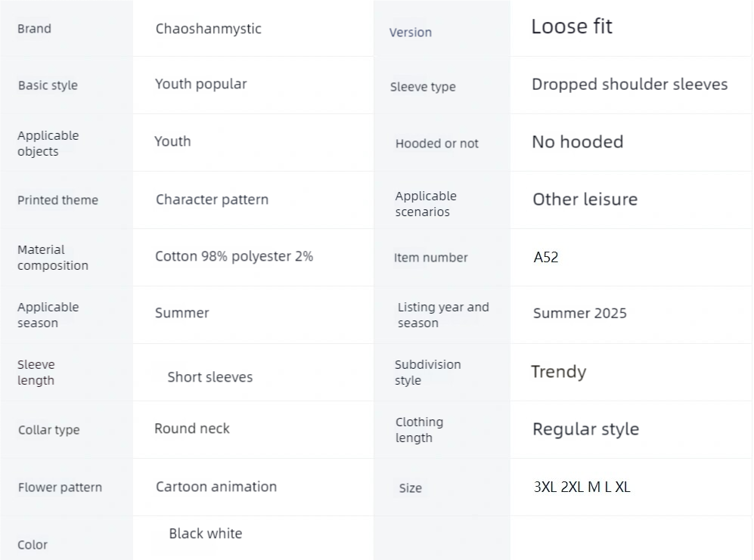Select the Youth popular basic style value
Image resolution: width=754 pixels, height=560 pixels.
pos(200,84)
